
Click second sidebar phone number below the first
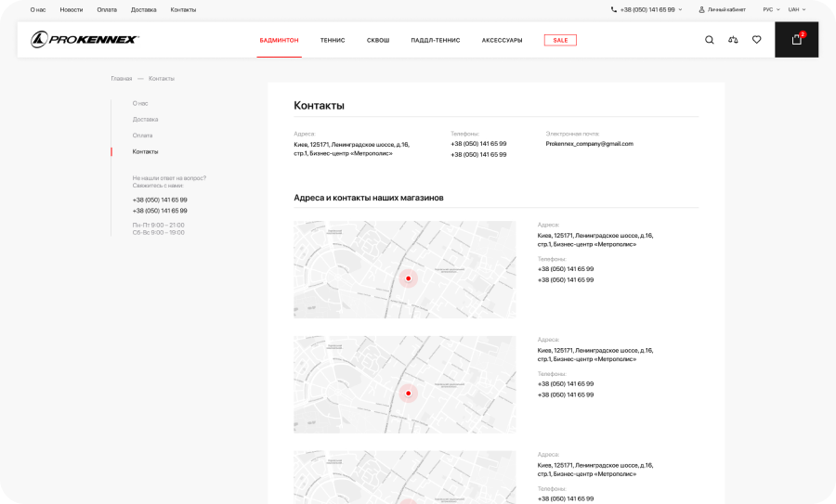160,211
